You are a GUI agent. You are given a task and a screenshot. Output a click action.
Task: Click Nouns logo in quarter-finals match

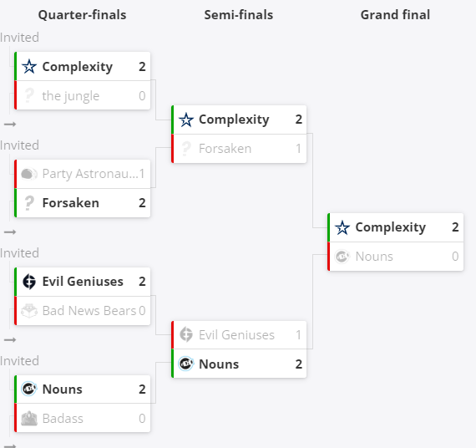click(29, 389)
